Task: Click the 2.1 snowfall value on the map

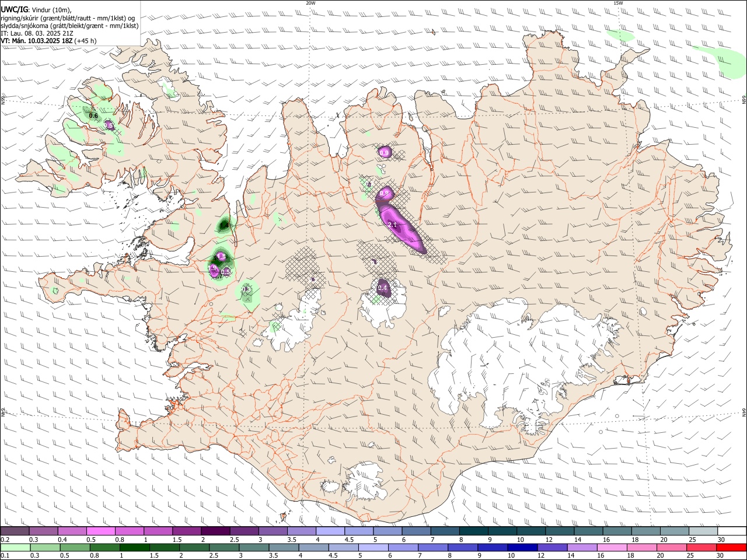Action: (x=392, y=225)
